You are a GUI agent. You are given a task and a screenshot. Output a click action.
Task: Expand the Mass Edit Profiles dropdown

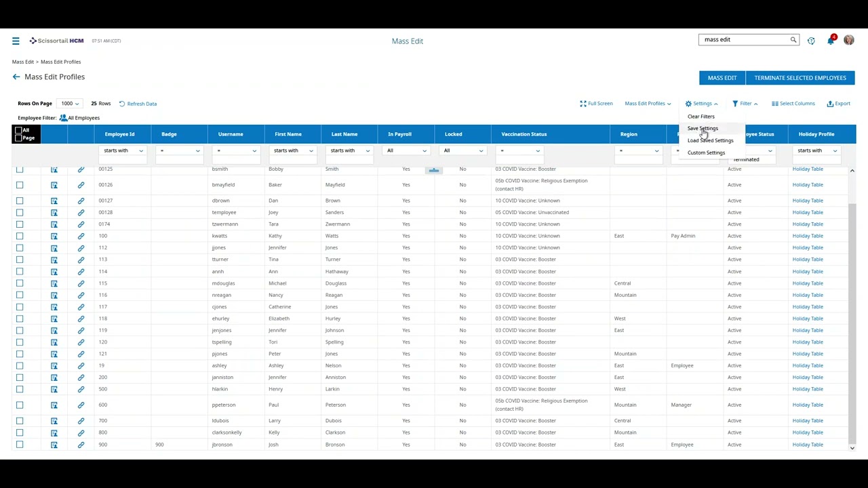coord(648,104)
